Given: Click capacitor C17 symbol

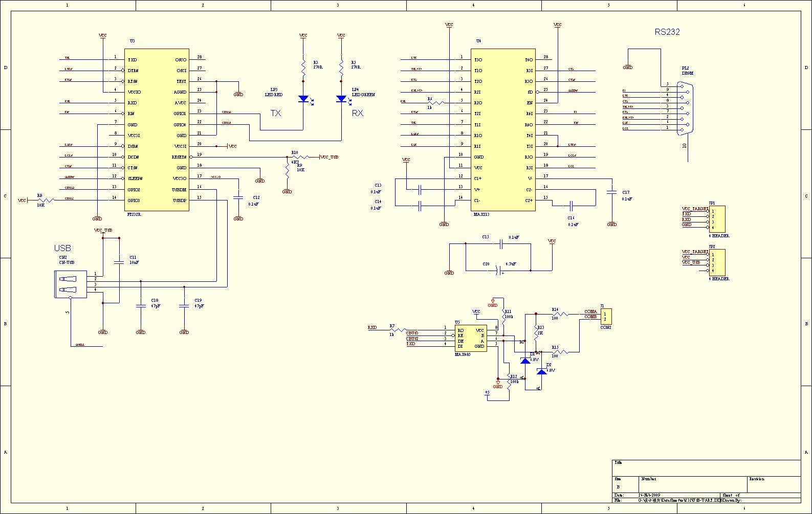Looking at the screenshot, I should coord(612,192).
